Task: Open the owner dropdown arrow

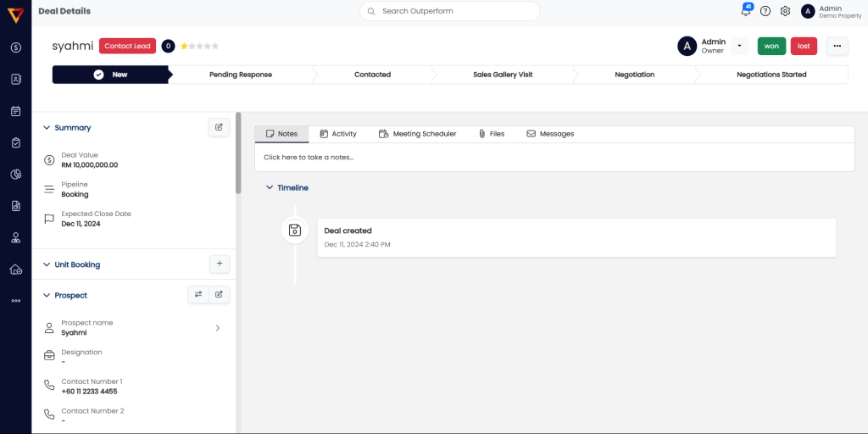Action: click(x=739, y=46)
